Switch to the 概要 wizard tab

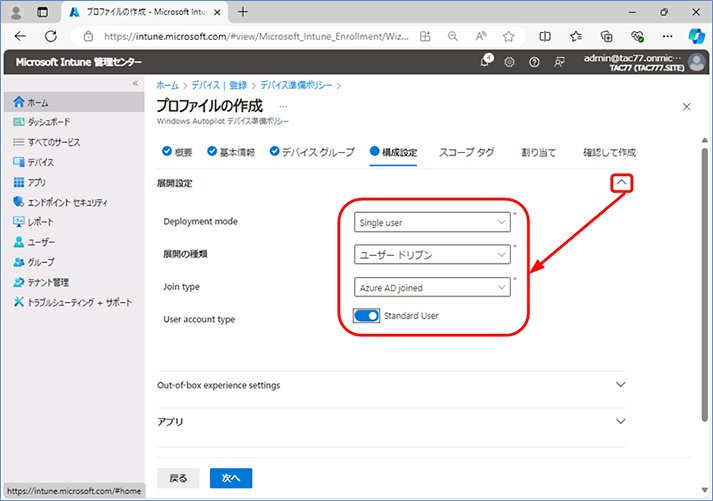pyautogui.click(x=177, y=152)
